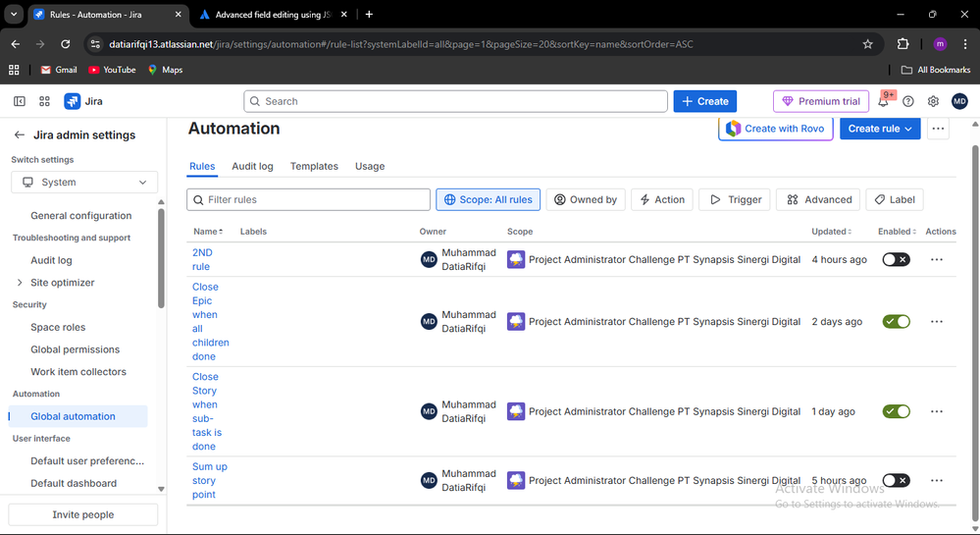
Task: Click the sidebar vertical scrollbar
Action: click(161, 258)
